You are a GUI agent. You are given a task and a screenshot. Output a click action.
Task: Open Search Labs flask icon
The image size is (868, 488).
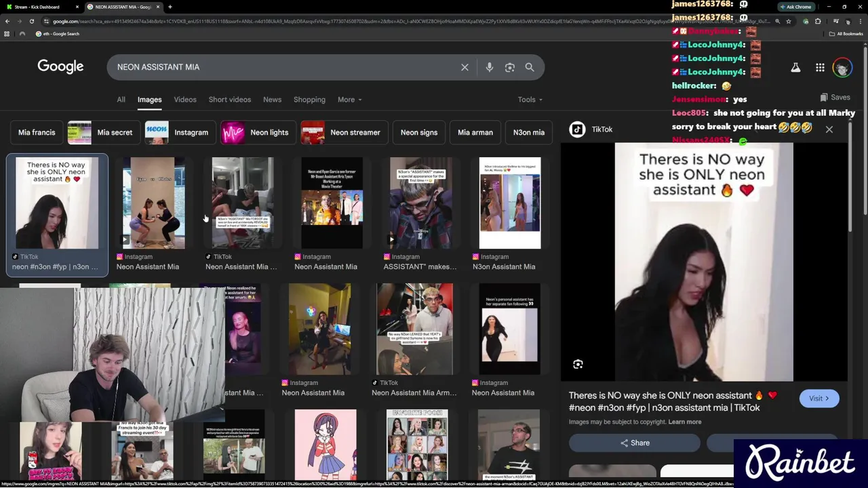coord(795,67)
